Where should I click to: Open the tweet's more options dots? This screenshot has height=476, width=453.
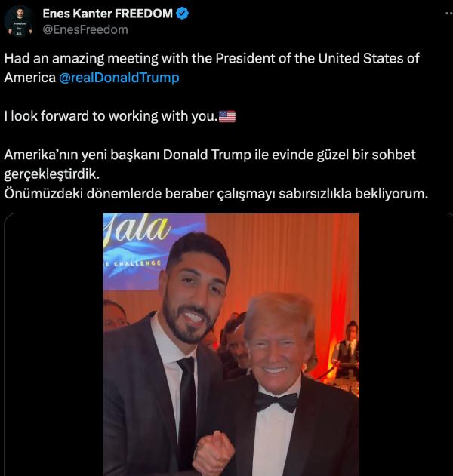[449, 14]
